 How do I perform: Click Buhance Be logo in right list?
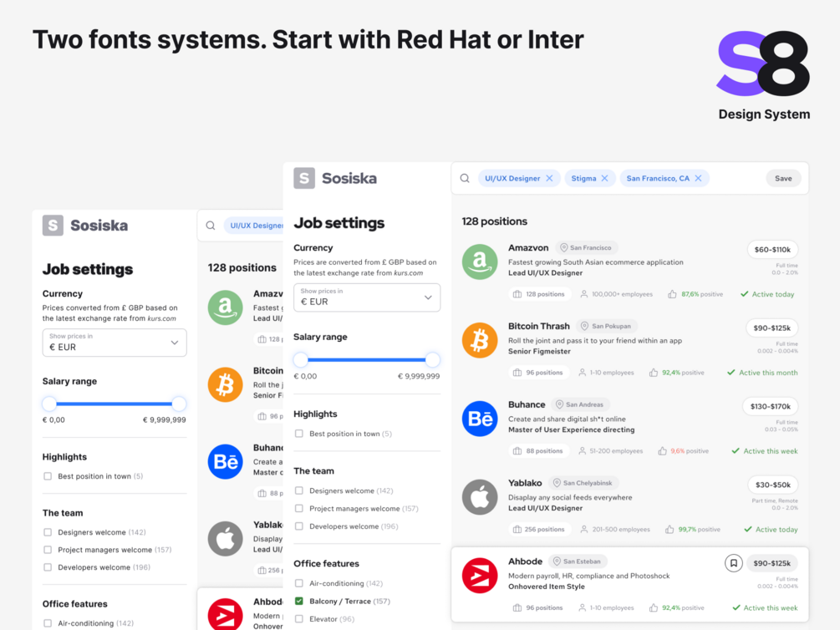[x=480, y=419]
